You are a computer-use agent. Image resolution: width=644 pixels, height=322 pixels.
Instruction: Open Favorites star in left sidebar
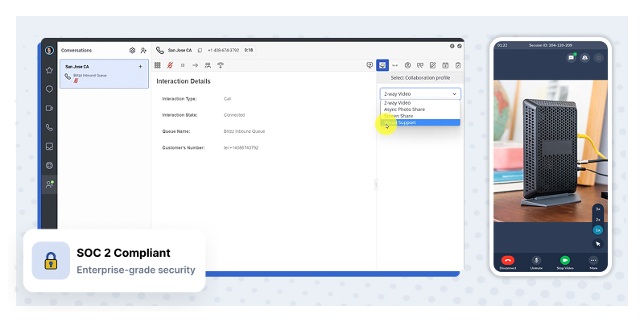click(49, 70)
